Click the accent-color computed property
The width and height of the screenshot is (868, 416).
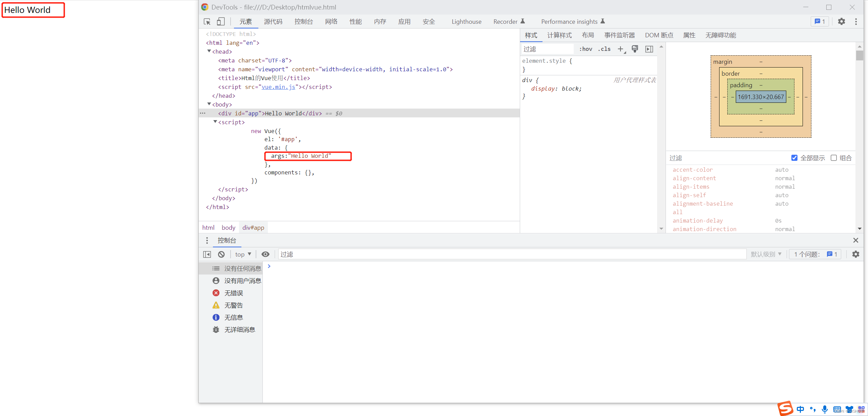(x=693, y=170)
